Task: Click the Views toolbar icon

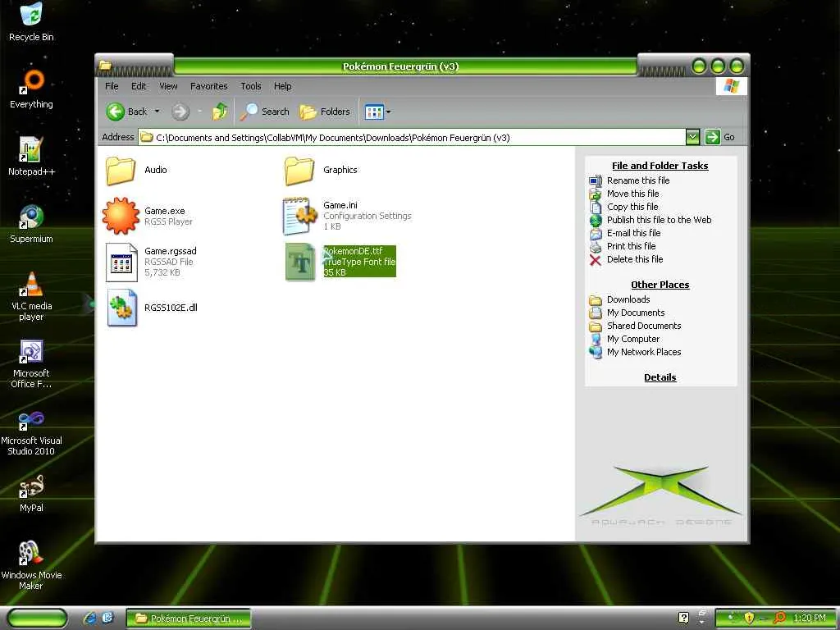Action: coord(374,112)
